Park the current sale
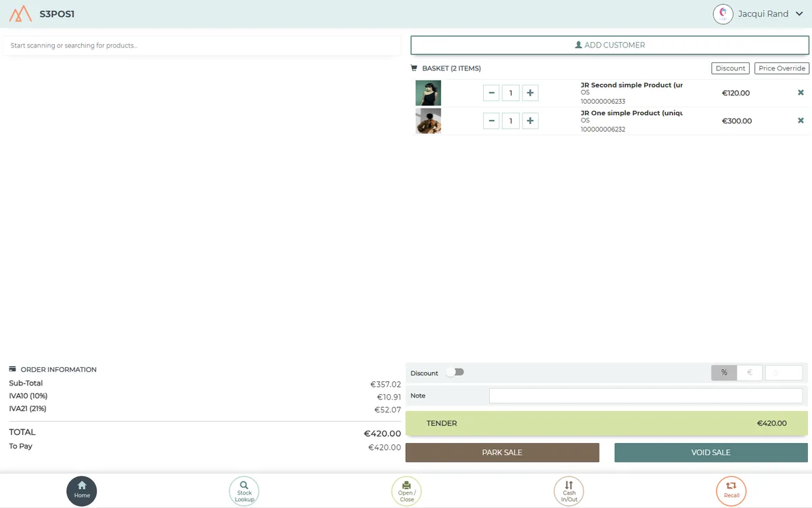Screen dimensions: 812x508 click(502, 452)
